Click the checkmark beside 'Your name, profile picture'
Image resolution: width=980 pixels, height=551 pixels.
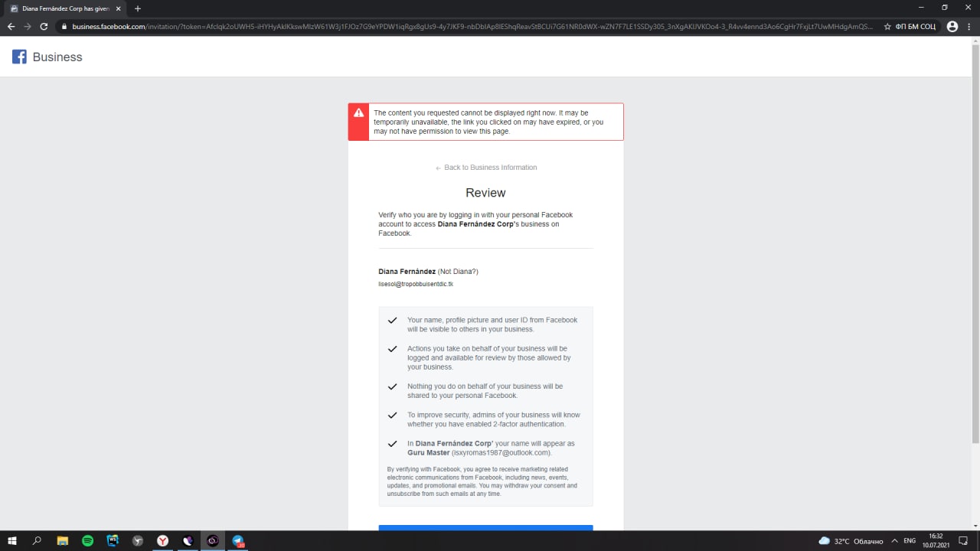tap(392, 321)
